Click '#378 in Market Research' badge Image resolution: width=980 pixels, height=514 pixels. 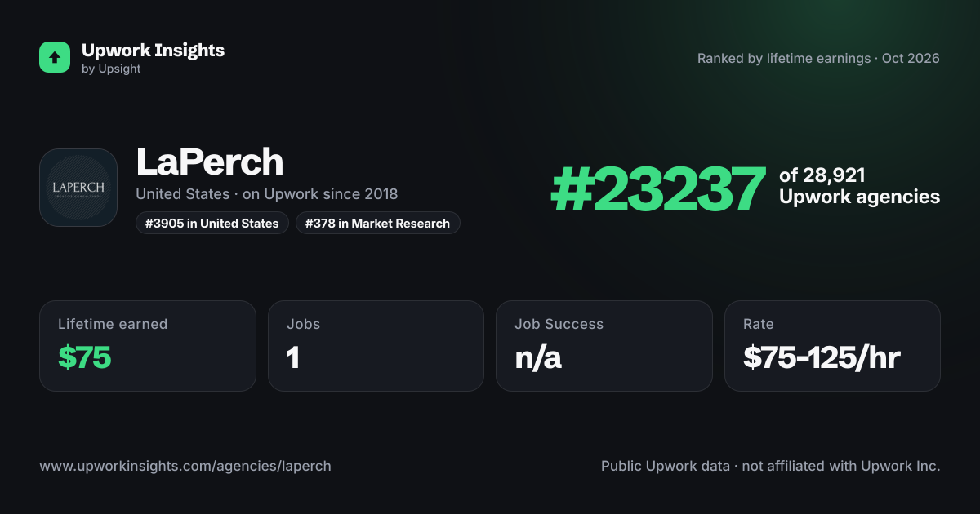[378, 223]
